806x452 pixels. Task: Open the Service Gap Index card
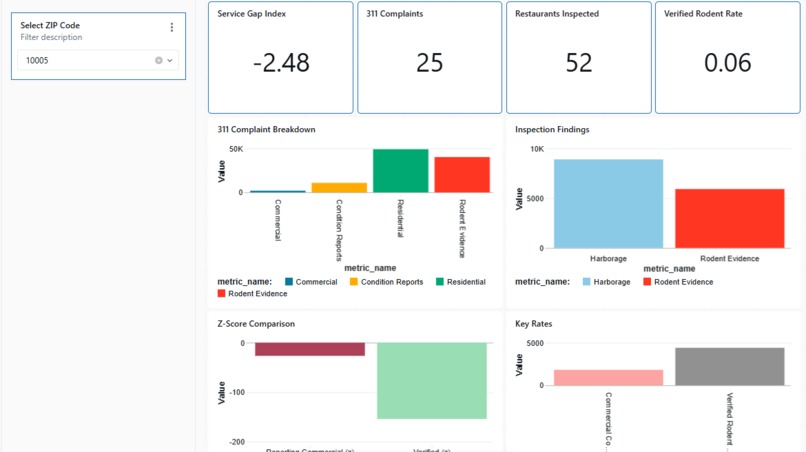coord(281,57)
